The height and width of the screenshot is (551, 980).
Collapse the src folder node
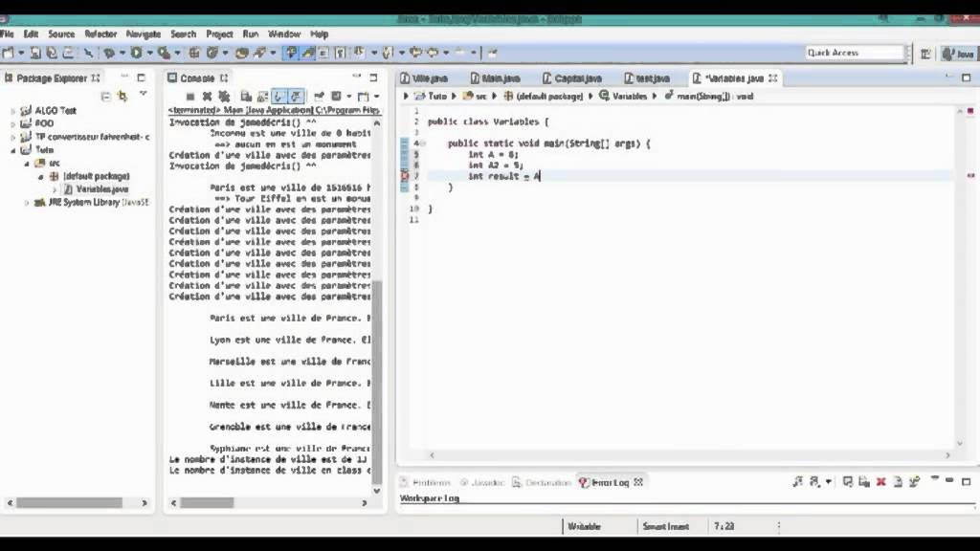point(27,164)
